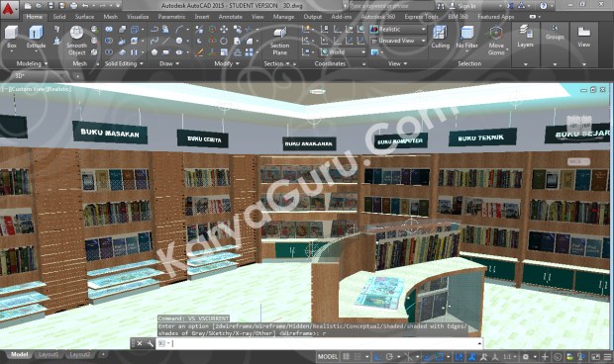Image resolution: width=614 pixels, height=364 pixels.
Task: Expand the Modeling panel
Action: click(32, 63)
